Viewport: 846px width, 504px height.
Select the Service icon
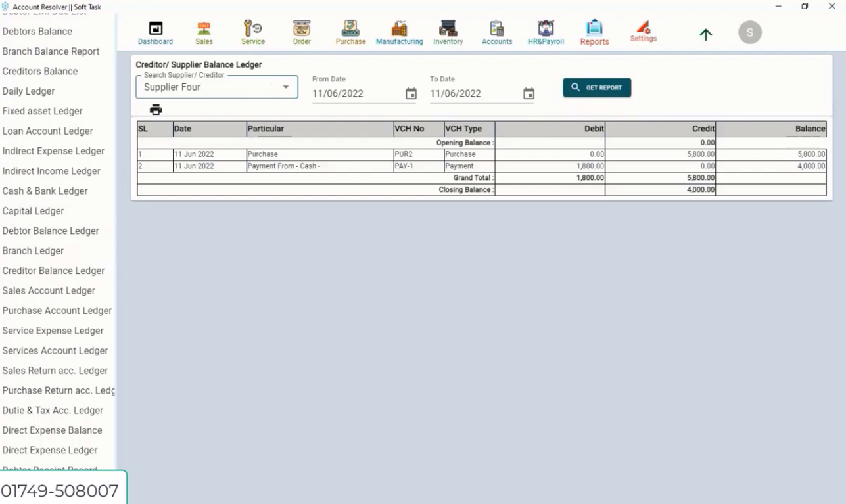252,32
